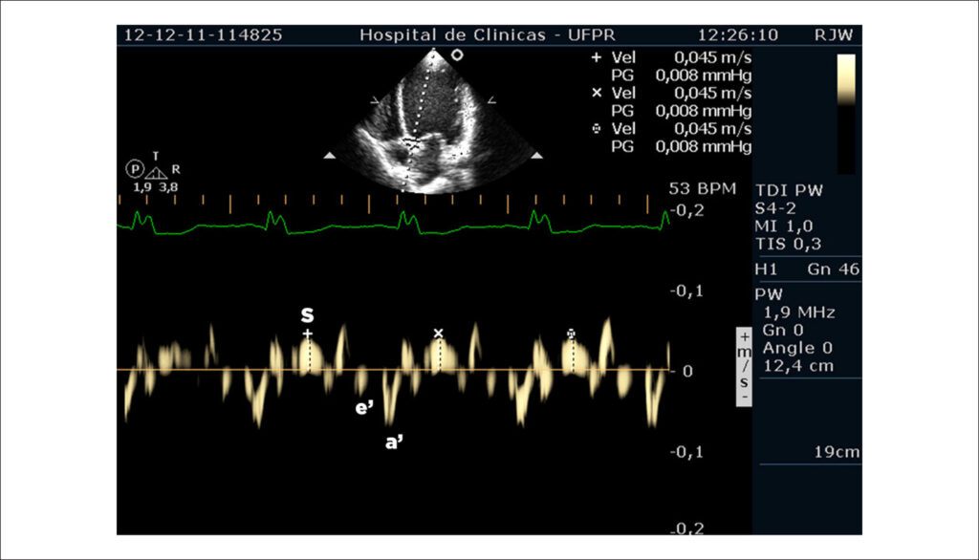Click the TIS 0,3 value

(x=789, y=244)
